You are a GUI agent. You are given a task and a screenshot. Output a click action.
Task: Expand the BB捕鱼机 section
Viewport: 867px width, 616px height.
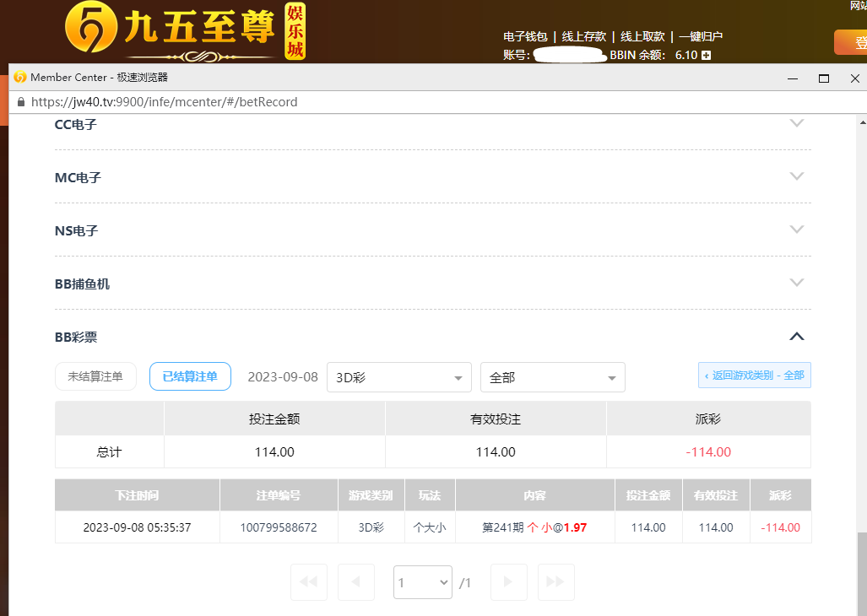click(x=796, y=283)
